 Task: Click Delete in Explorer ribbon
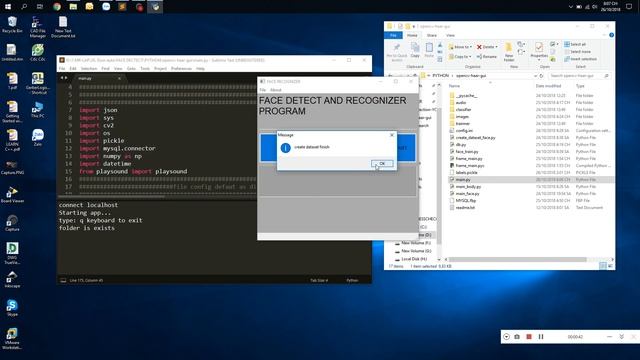pyautogui.click(x=487, y=47)
